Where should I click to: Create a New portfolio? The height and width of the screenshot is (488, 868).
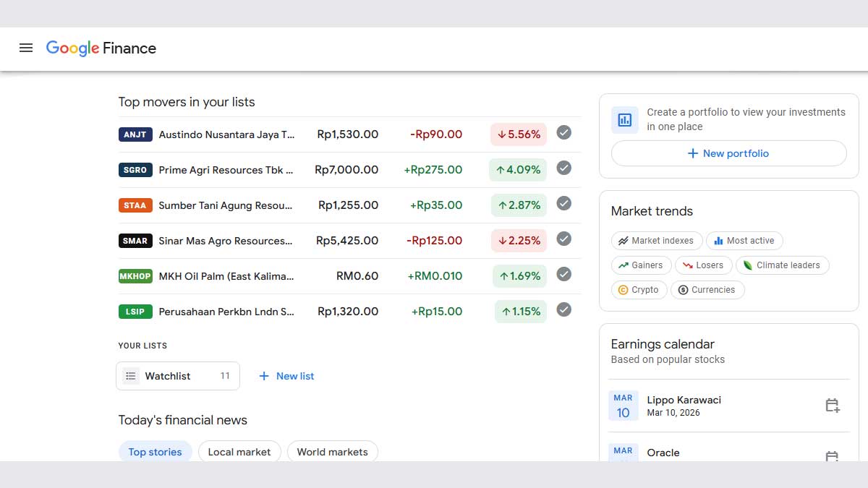click(x=728, y=153)
